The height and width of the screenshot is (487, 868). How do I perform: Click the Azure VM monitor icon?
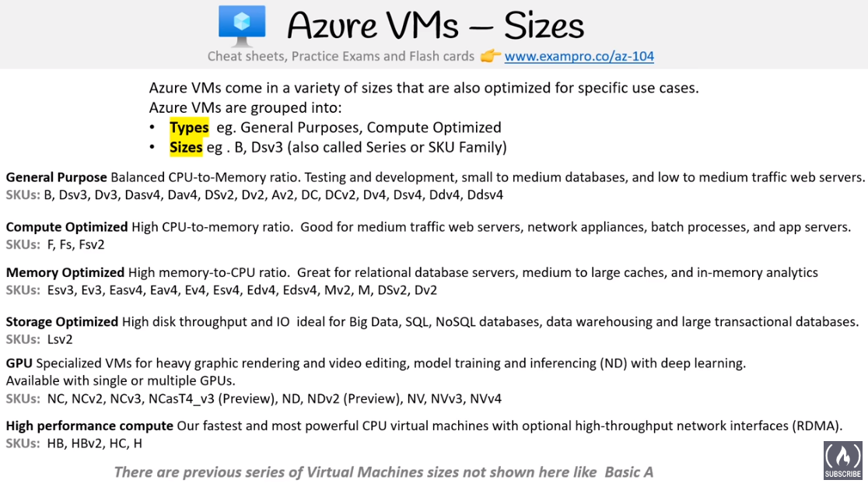242,26
